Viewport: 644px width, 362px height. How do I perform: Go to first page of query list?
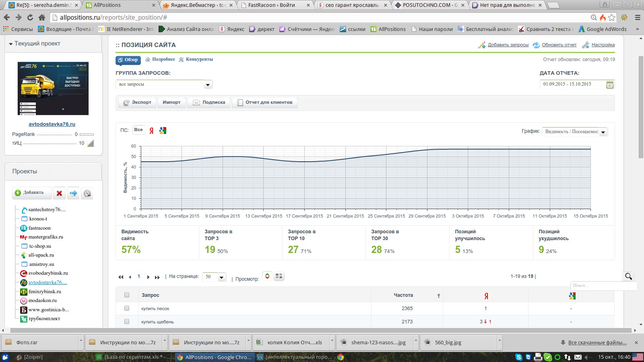pyautogui.click(x=121, y=277)
